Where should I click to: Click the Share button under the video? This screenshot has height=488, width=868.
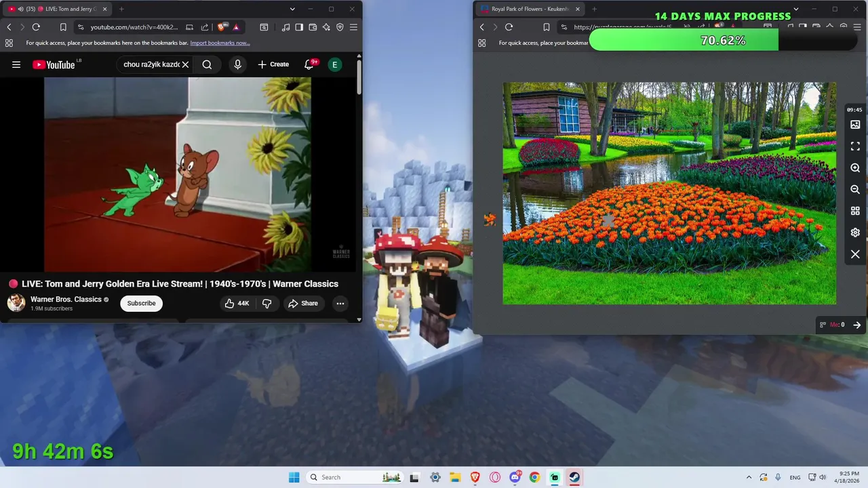(302, 303)
